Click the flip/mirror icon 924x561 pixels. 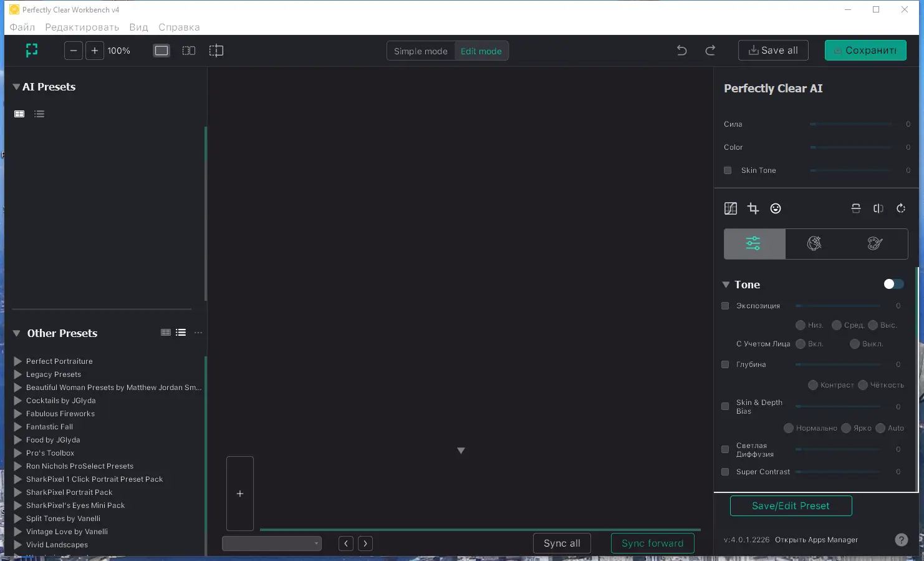[878, 208]
